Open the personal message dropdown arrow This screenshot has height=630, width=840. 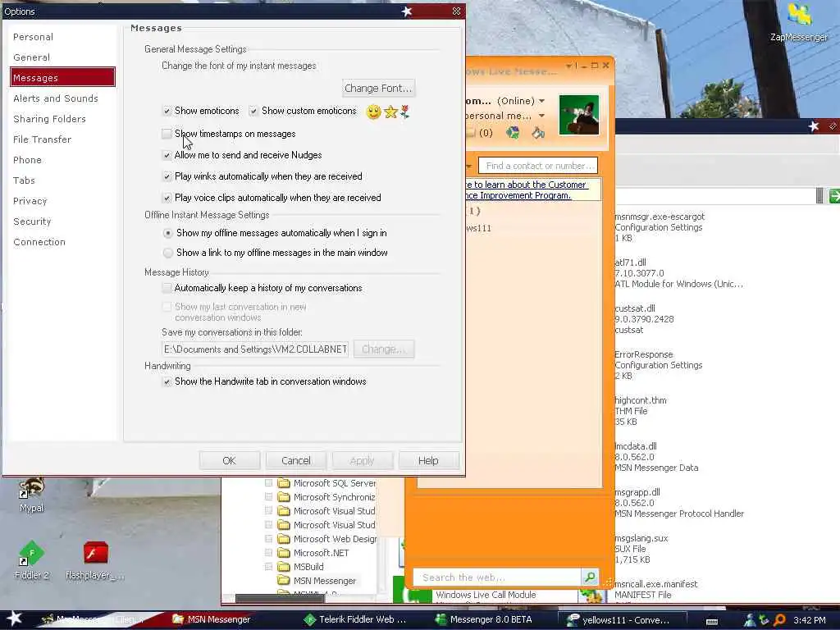click(x=541, y=116)
